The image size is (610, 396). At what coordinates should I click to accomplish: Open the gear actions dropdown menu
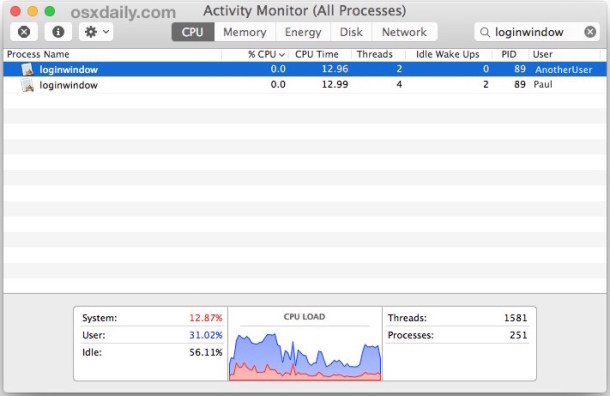point(96,32)
